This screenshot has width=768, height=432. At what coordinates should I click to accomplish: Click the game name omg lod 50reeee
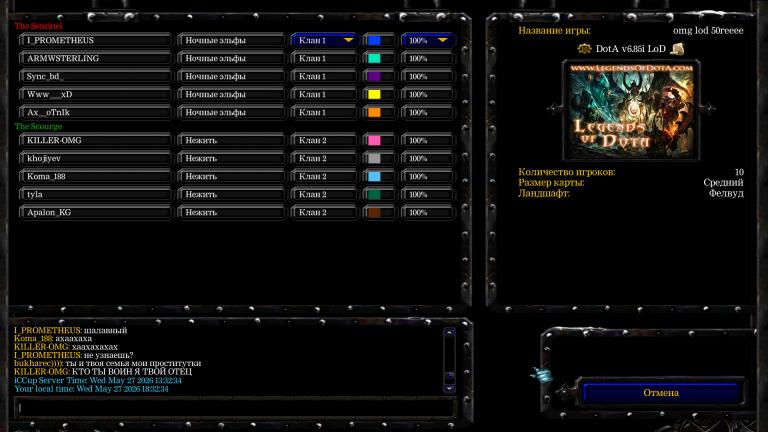[x=708, y=30]
